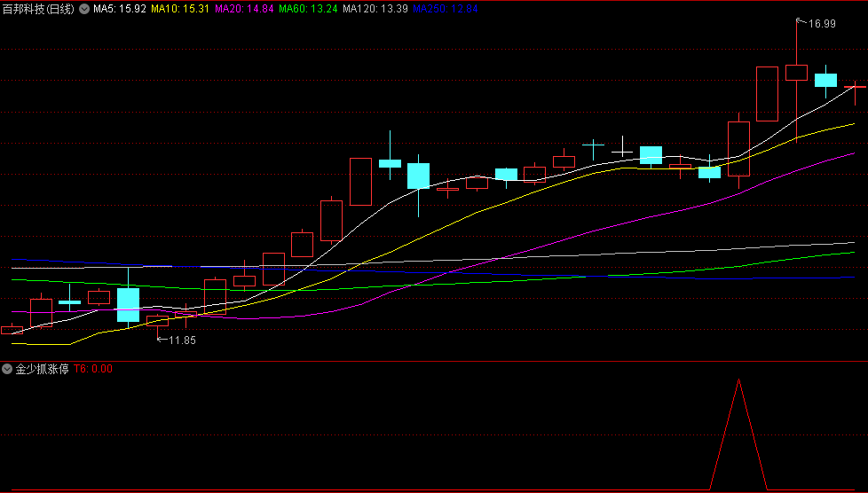Viewport: 868px width, 493px height.
Task: Open the dropdown arrow beside 百邦科技(日线)
Action: [x=84, y=9]
